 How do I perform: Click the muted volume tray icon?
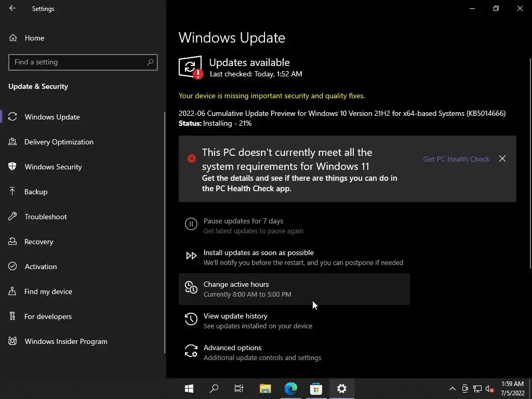489,389
